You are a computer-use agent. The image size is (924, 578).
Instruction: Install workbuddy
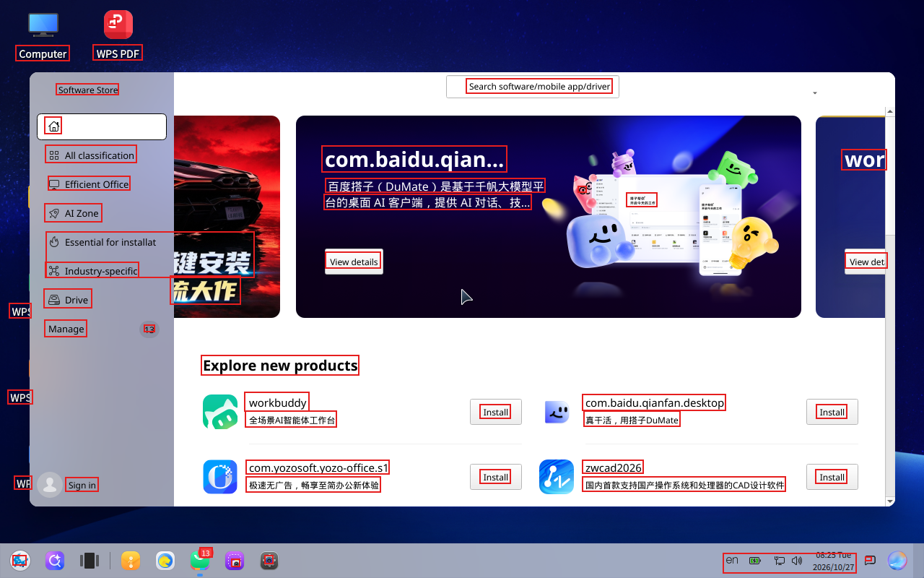pos(496,412)
